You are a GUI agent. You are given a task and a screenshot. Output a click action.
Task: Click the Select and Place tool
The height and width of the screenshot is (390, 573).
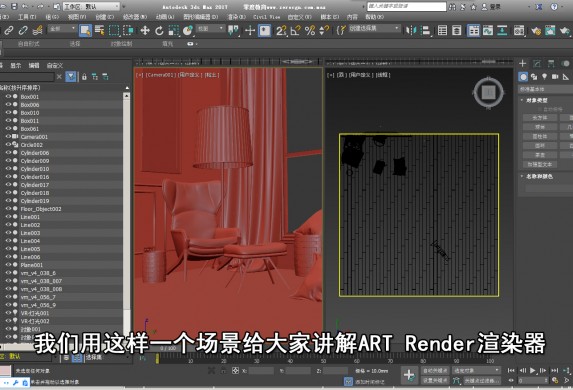pos(188,30)
